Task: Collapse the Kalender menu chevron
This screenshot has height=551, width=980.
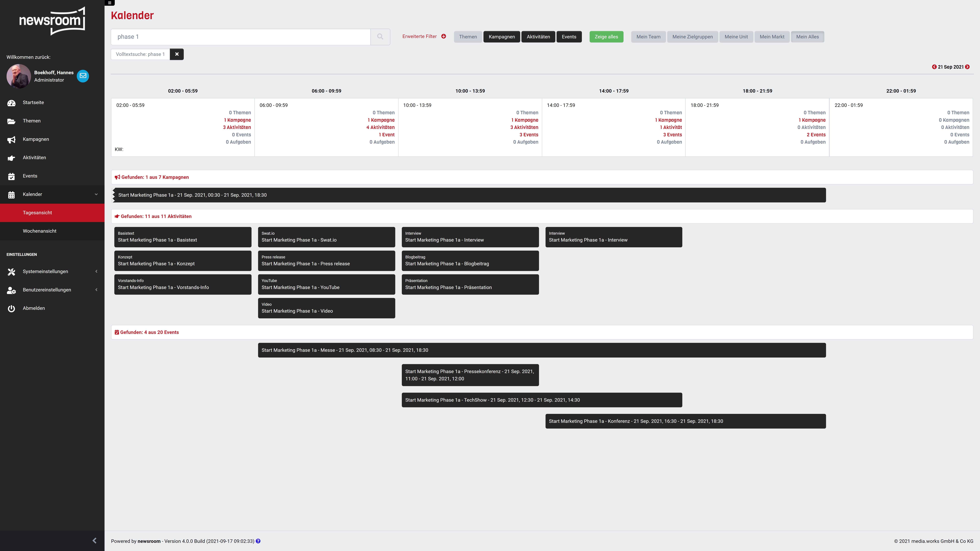Action: coord(96,194)
